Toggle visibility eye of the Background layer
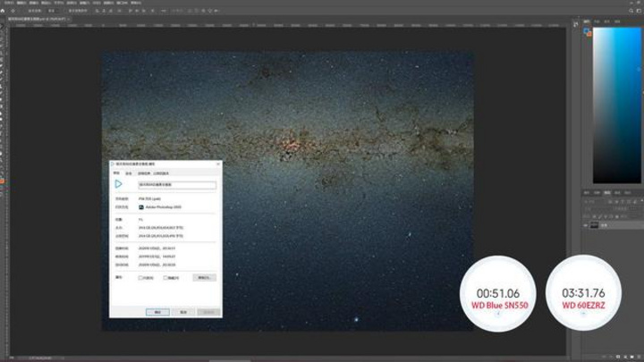The width and height of the screenshot is (644, 362). [x=586, y=225]
